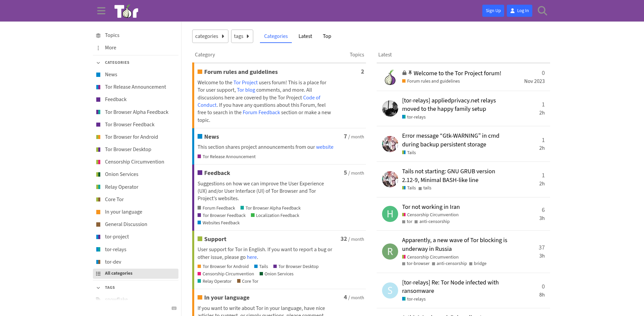Select All categories in sidebar

click(118, 273)
